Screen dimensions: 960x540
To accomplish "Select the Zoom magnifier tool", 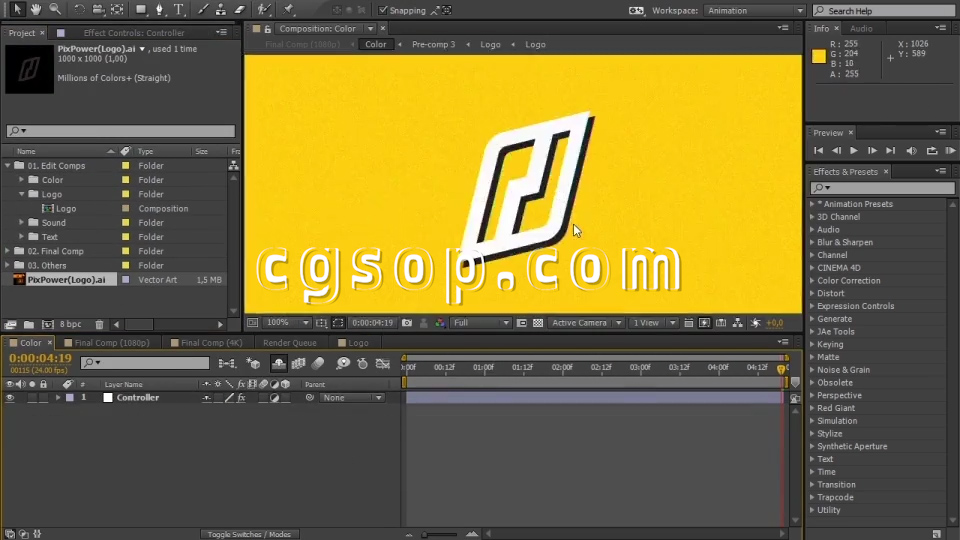I will 55,9.
